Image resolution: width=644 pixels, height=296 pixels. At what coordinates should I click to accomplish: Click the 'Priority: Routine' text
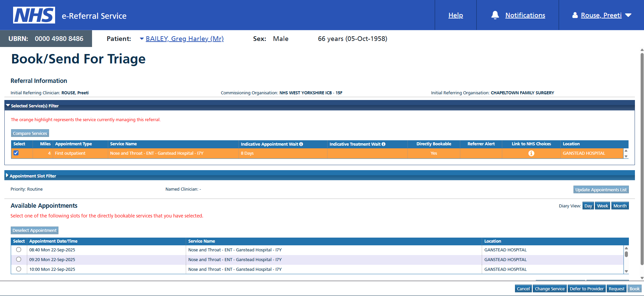(27, 189)
